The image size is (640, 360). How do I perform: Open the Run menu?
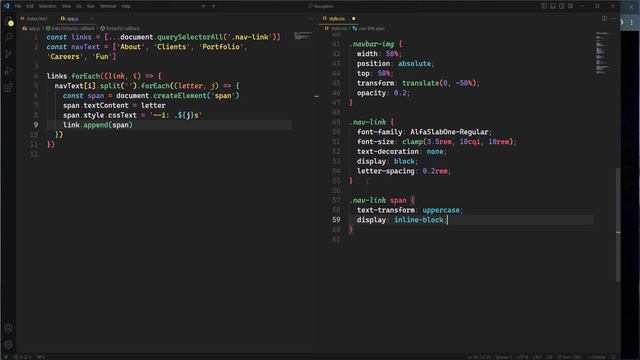[91, 6]
